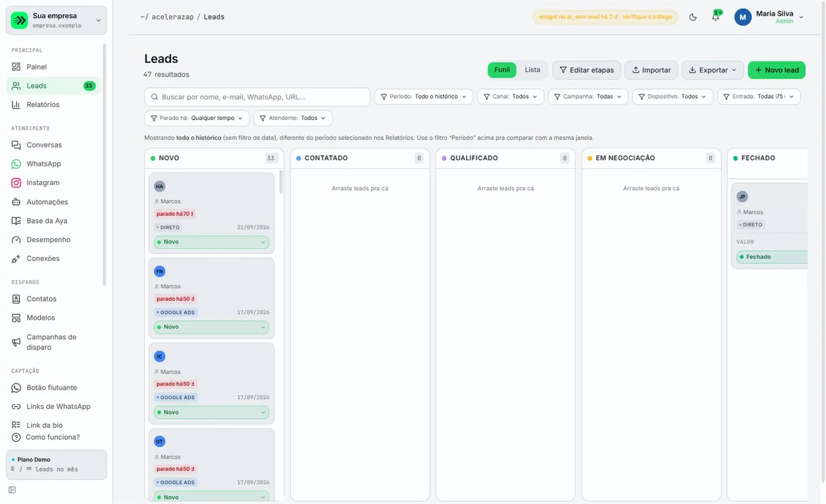Click the EM NEGOCIAÇÃO column header
Image resolution: width=826 pixels, height=504 pixels.
coord(651,158)
